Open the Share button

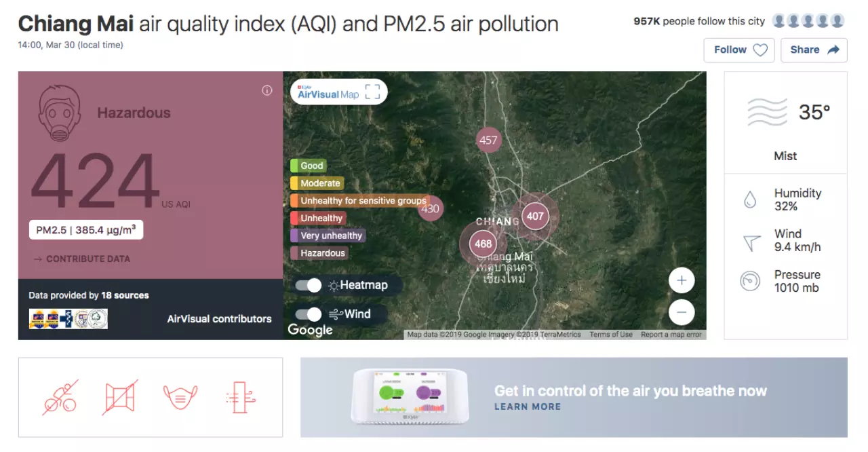(814, 50)
